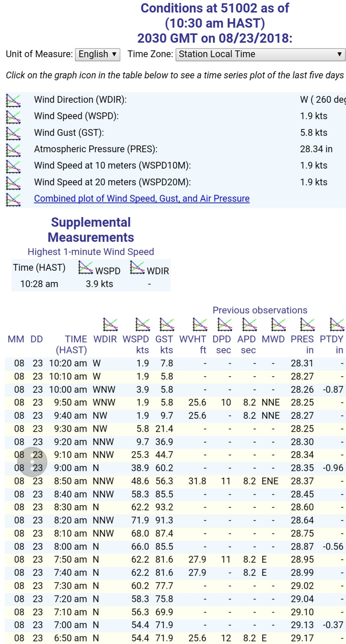346x644 pixels.
Task: Click the "12" DPD cell in the 6:50 am row
Action: point(226,638)
